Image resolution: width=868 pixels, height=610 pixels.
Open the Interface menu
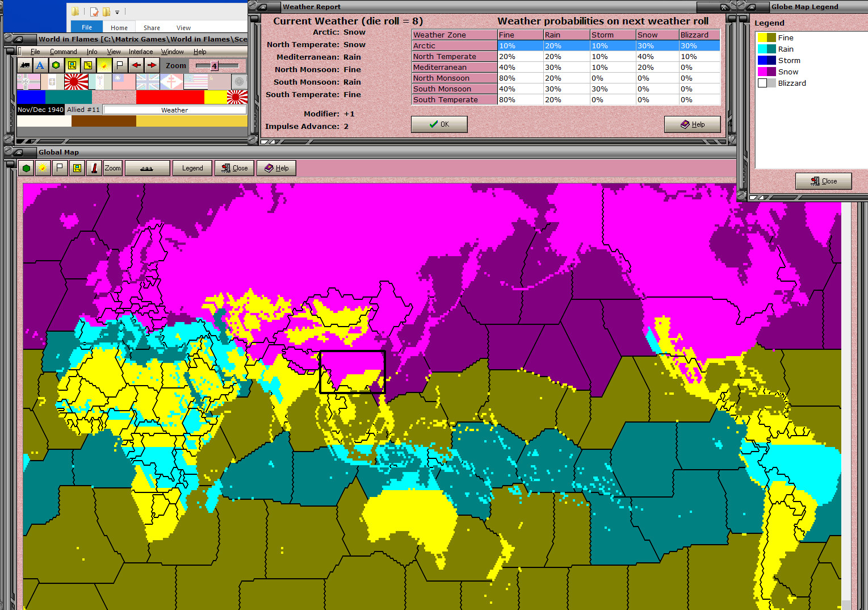click(x=141, y=52)
